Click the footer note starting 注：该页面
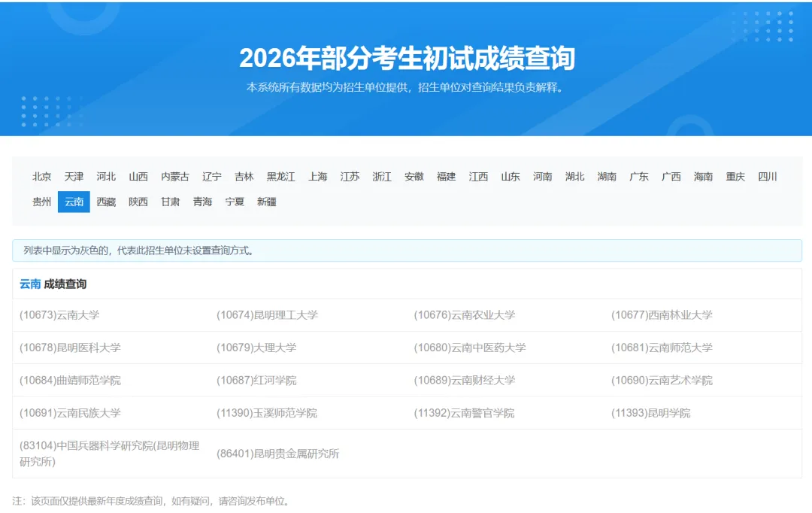Viewport: 812px width, 513px height. click(x=150, y=501)
